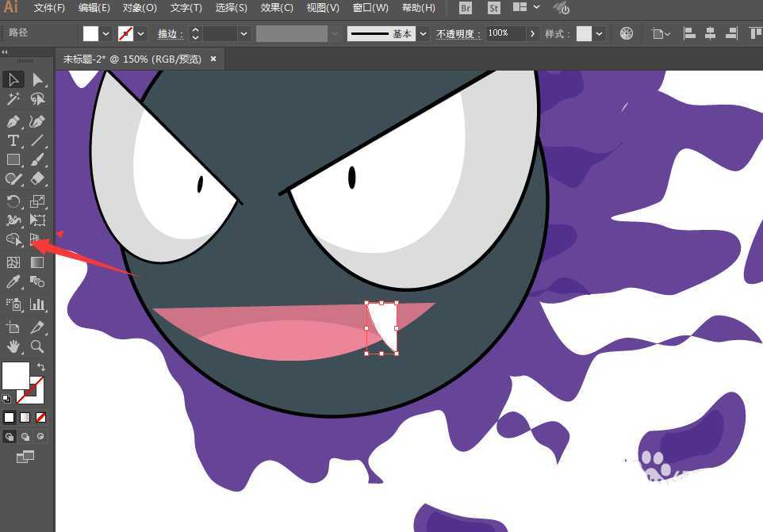Open Adobe Bridge with the Br icon
The image size is (763, 532).
tap(466, 8)
